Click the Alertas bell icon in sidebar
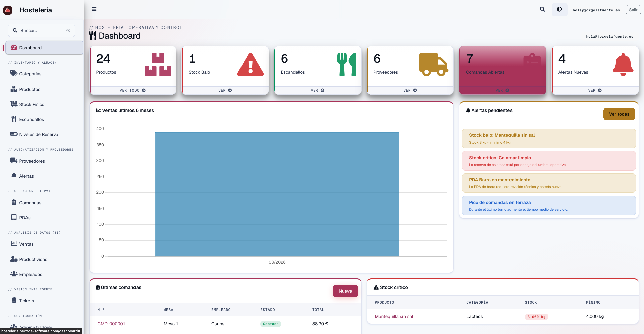 click(x=14, y=176)
